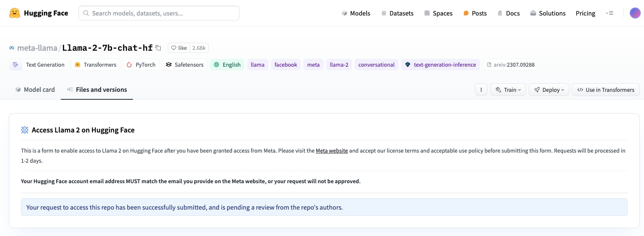Select the text-generation-inference tag
The width and height of the screenshot is (644, 236).
(x=441, y=65)
